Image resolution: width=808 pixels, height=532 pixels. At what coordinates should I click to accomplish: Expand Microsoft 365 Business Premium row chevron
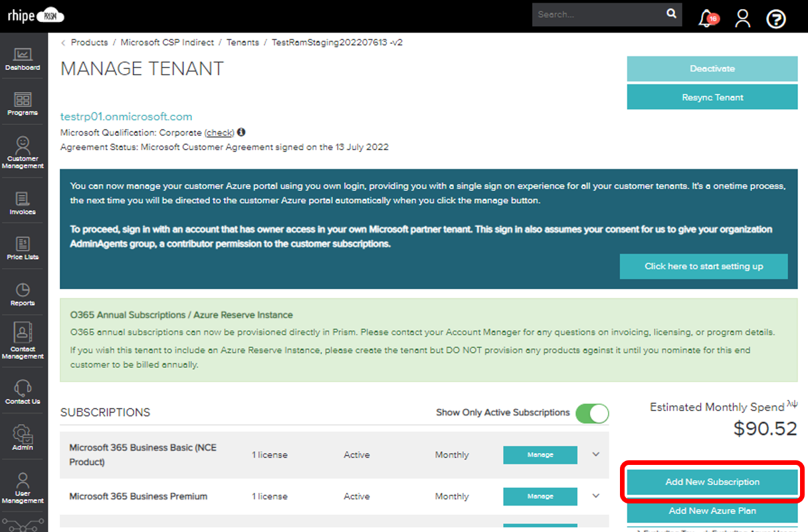(595, 496)
